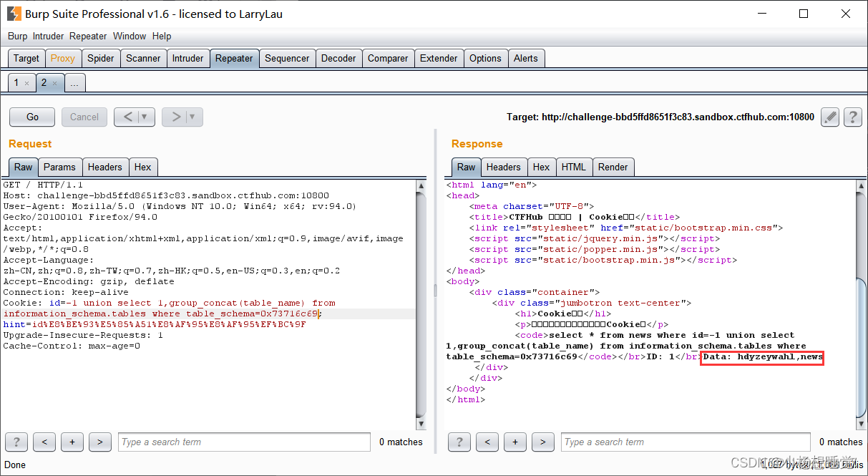Open Repeater help question-mark icon by target
This screenshot has width=868, height=476.
(x=852, y=117)
